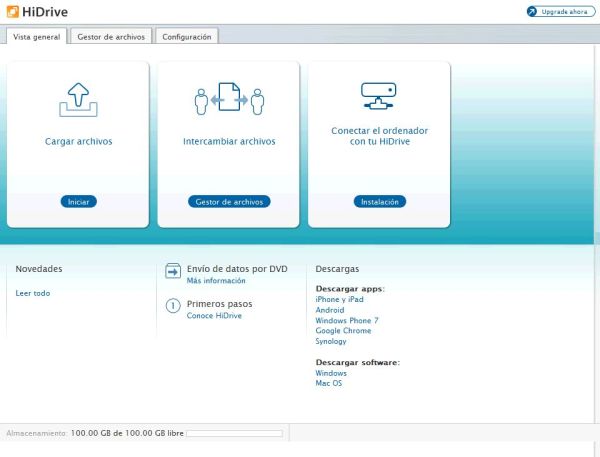Screen dimensions: 600x457
Task: Click the upload tray icon above Cargar archivos
Action: click(x=78, y=100)
